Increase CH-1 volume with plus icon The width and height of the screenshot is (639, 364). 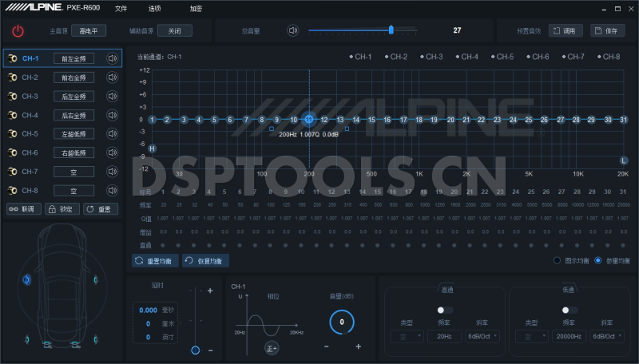pyautogui.click(x=358, y=346)
